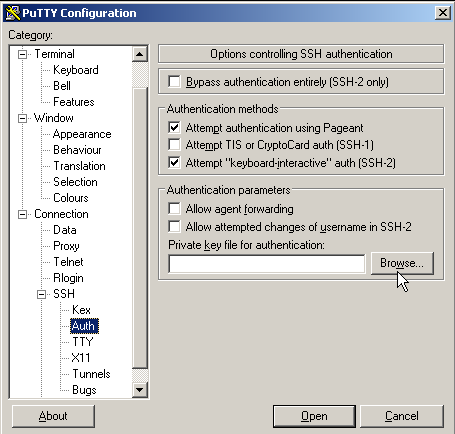
Task: Collapse the Connection tree node
Action: pyautogui.click(x=22, y=214)
